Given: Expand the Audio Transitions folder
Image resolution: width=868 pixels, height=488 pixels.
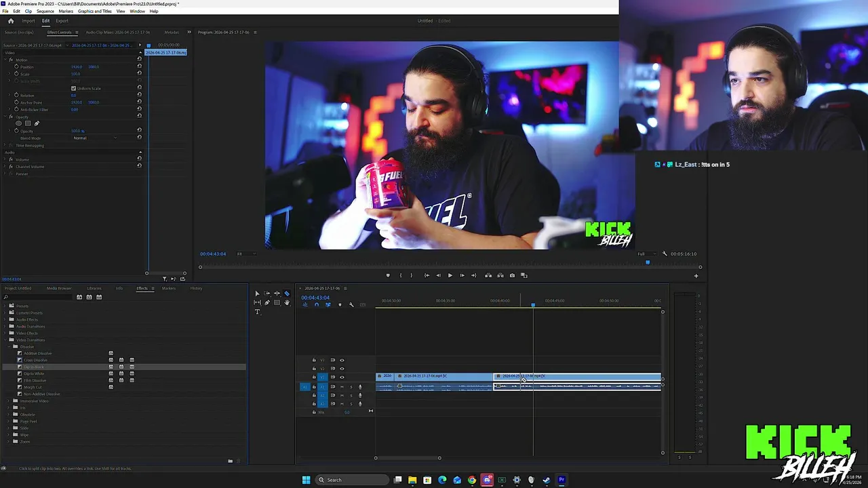Looking at the screenshot, I should click(x=5, y=326).
